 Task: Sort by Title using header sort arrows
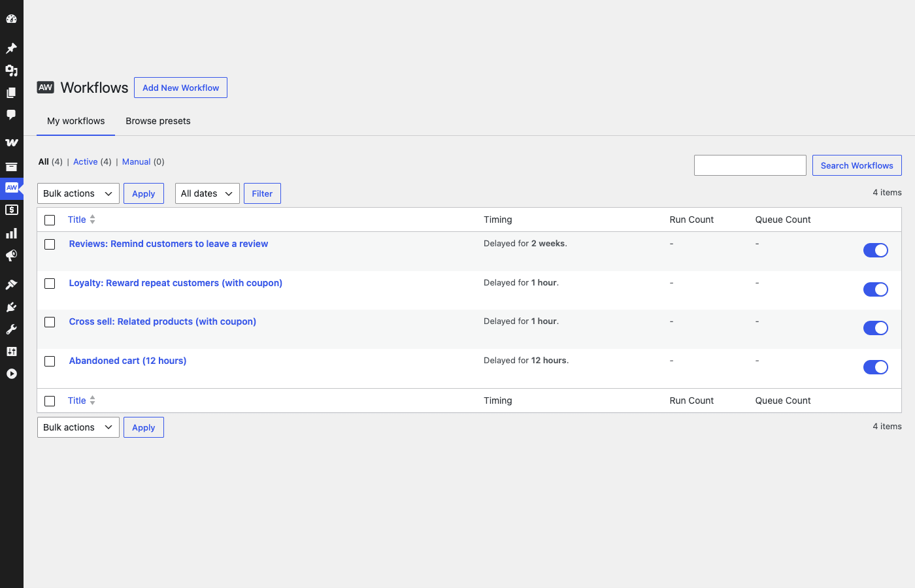tap(92, 220)
